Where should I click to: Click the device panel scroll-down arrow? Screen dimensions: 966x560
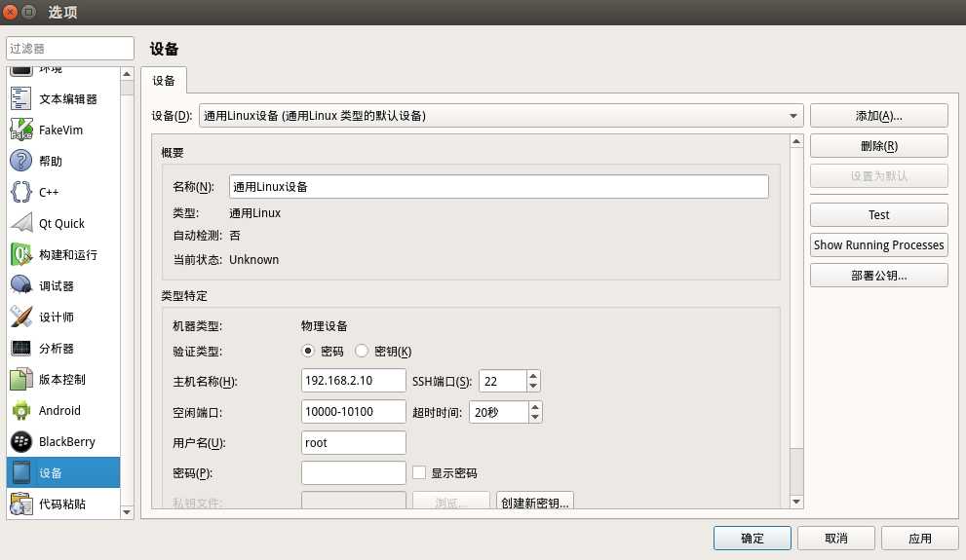(x=796, y=502)
